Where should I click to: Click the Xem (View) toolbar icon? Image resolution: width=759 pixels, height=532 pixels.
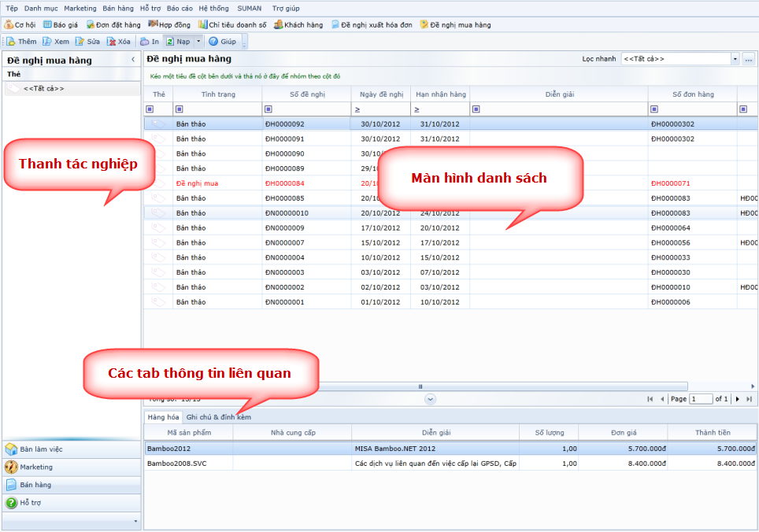(47, 41)
